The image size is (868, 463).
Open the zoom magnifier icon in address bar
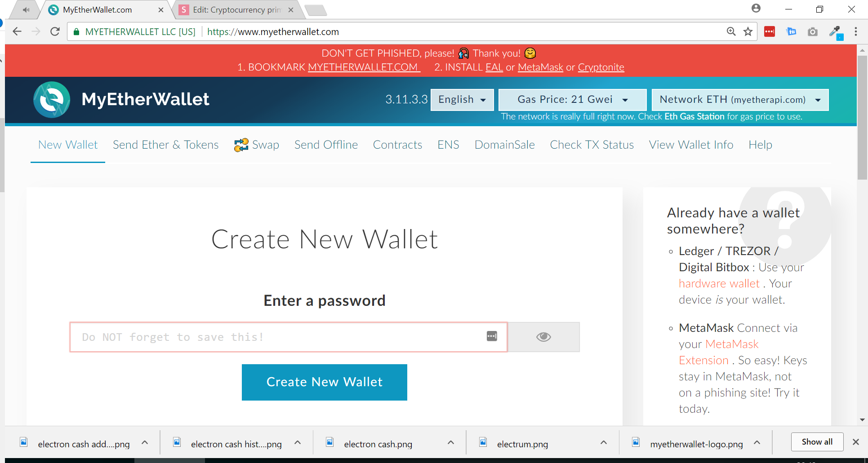point(731,31)
